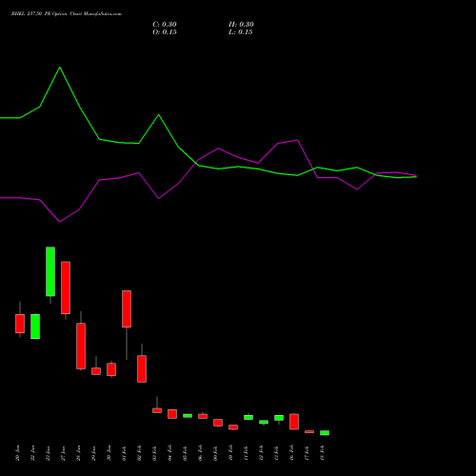Click the green indicator line's highest peak
476x476 pixels.
tap(60, 68)
